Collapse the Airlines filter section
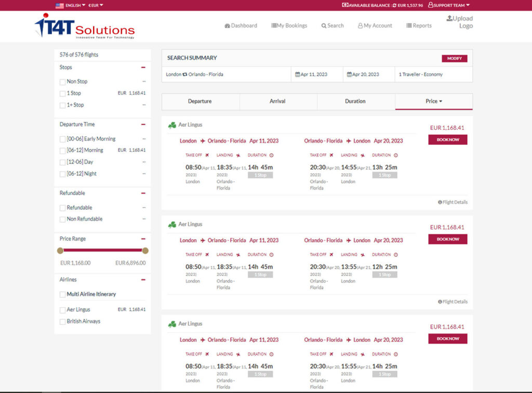Screen dimensions: 532x393 click(143, 280)
